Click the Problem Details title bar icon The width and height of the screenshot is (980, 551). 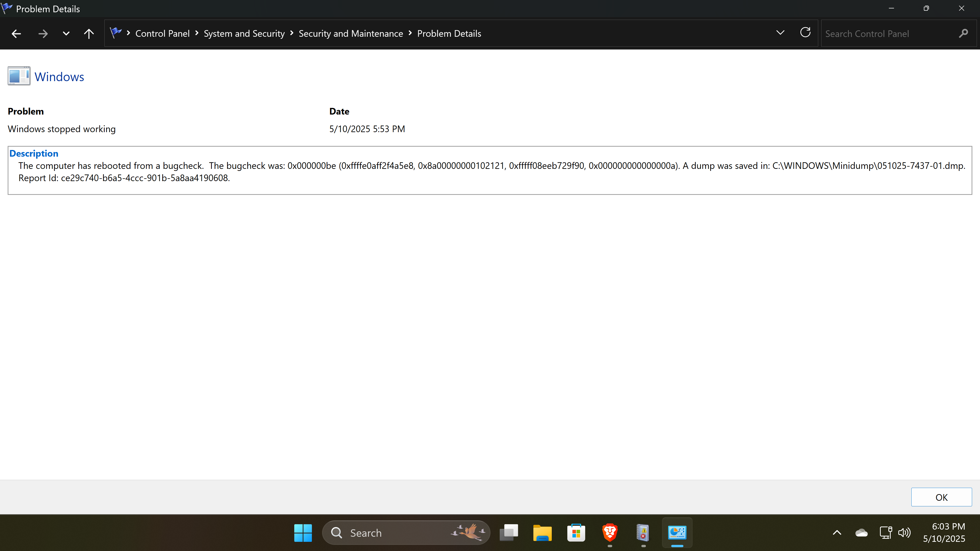click(7, 8)
